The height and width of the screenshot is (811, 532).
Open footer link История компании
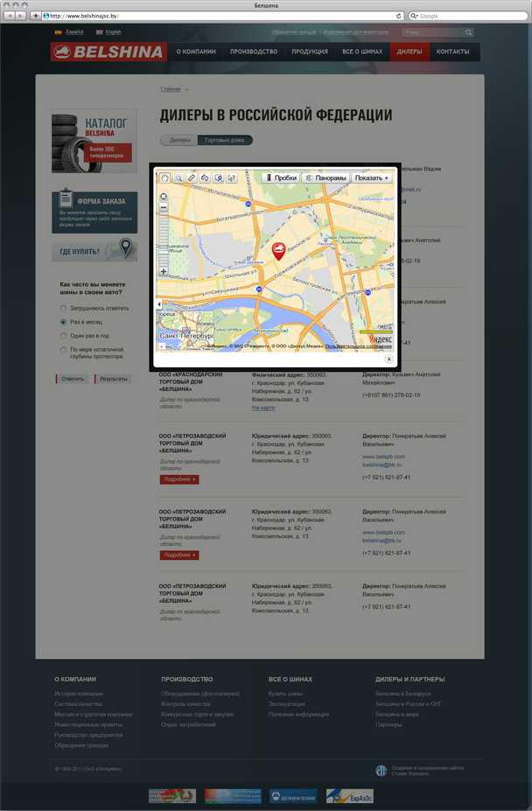point(79,694)
